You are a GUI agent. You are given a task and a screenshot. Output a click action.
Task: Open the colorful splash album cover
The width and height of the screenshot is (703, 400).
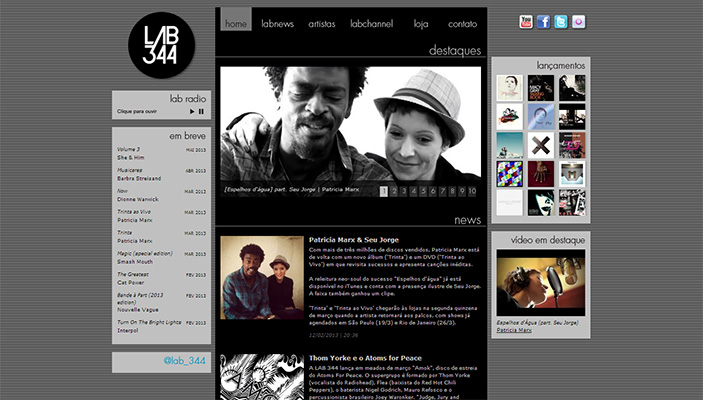pyautogui.click(x=510, y=117)
